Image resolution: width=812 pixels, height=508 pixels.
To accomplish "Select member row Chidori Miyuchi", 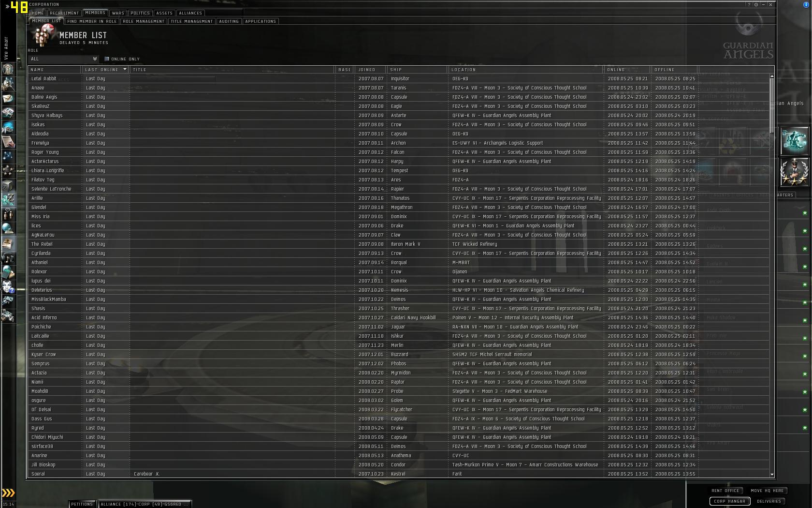I will [398, 437].
